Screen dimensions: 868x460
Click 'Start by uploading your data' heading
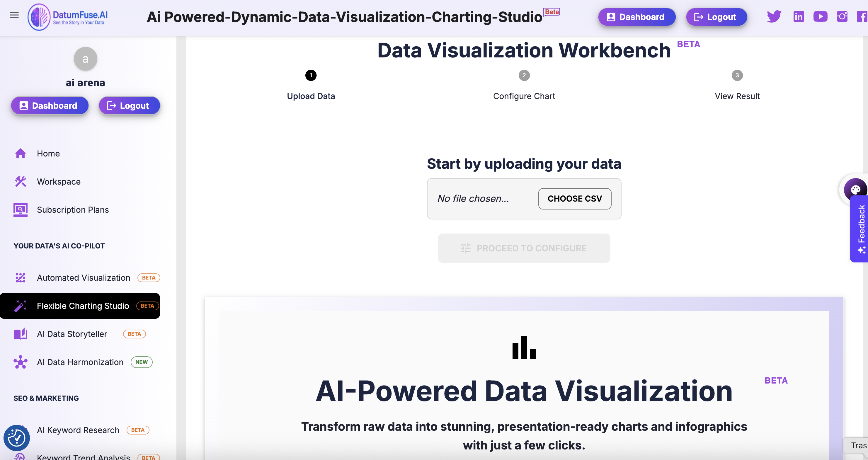(524, 164)
